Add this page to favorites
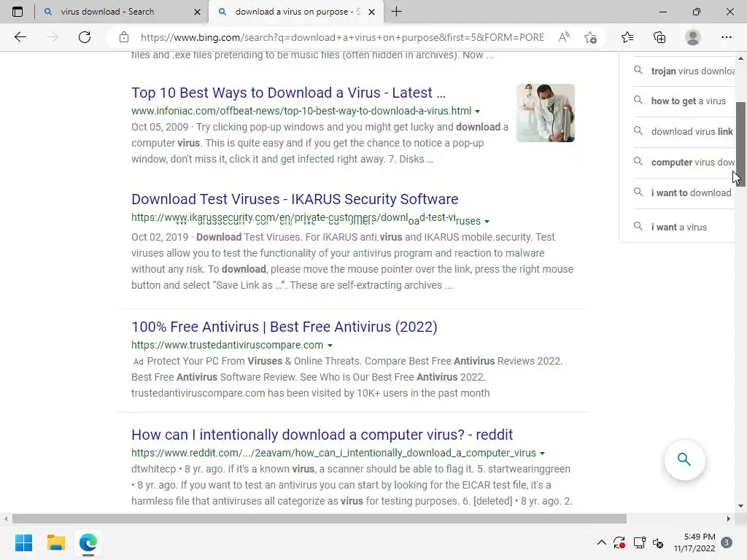The width and height of the screenshot is (747, 560). 591,37
